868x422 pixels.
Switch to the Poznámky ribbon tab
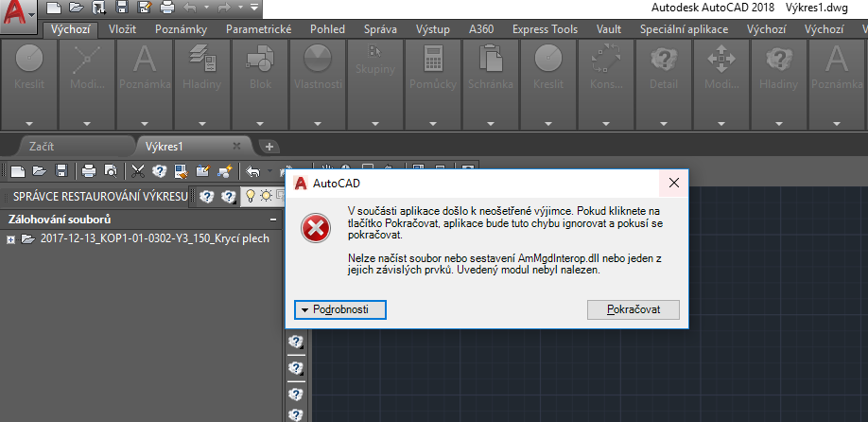tap(181, 29)
